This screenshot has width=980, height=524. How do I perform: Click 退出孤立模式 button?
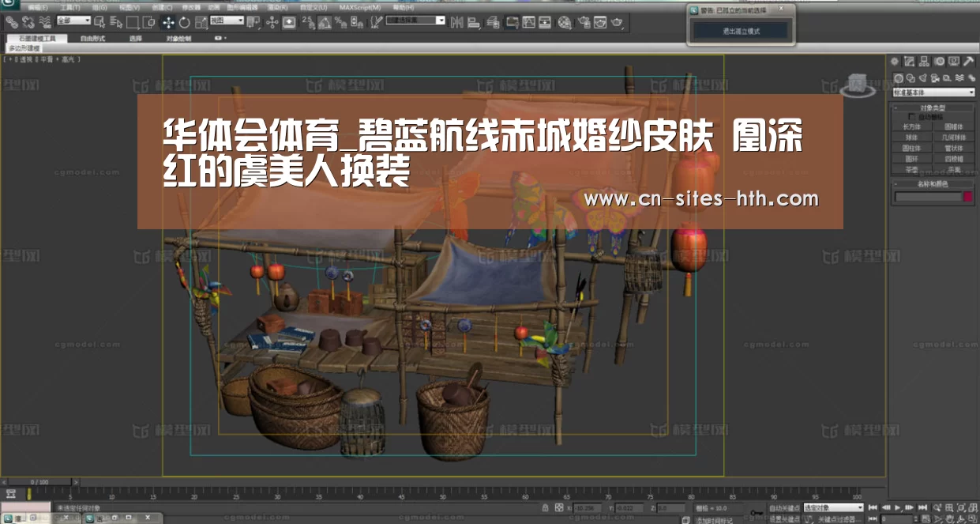(x=740, y=31)
